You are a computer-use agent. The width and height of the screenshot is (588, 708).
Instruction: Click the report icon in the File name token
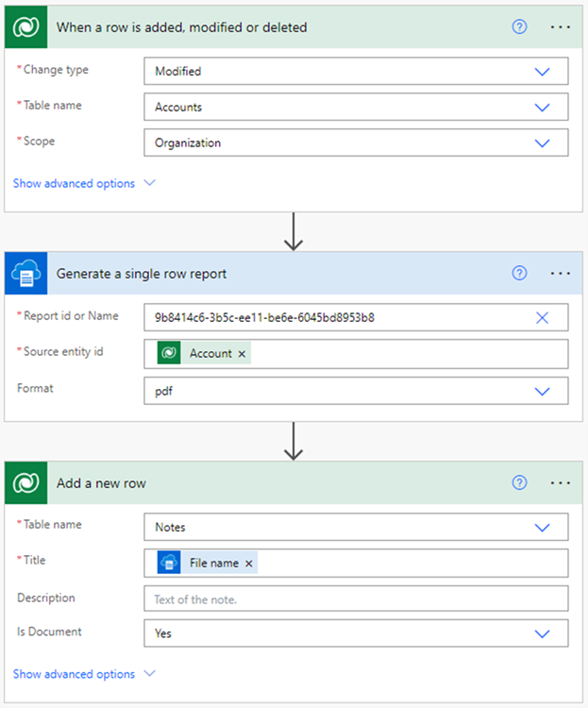[x=169, y=563]
